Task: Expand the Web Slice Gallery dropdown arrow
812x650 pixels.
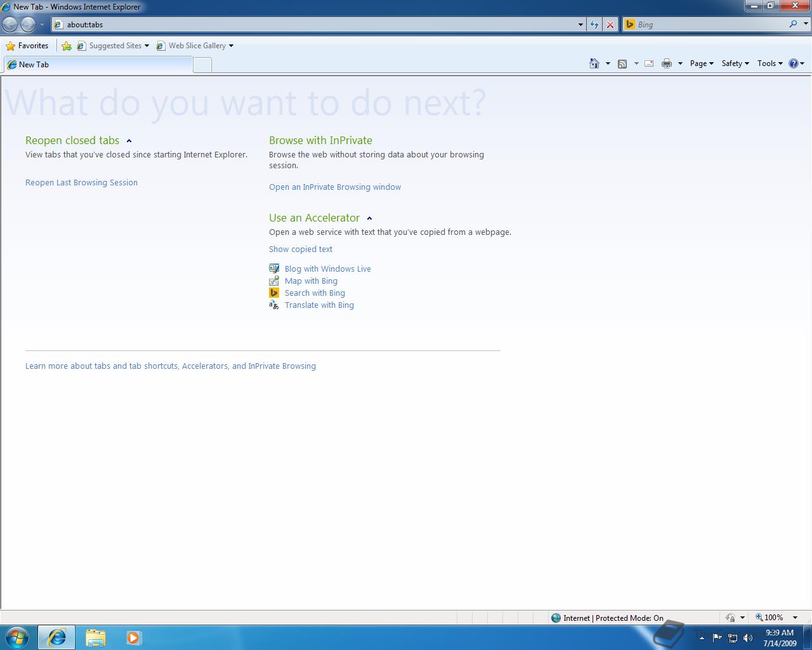Action: coord(231,46)
